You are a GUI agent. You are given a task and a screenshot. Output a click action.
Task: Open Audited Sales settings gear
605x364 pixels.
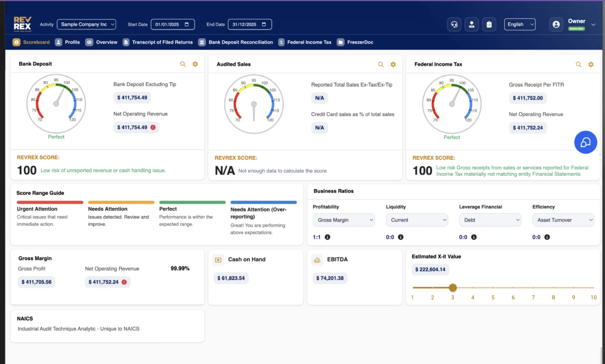click(393, 64)
